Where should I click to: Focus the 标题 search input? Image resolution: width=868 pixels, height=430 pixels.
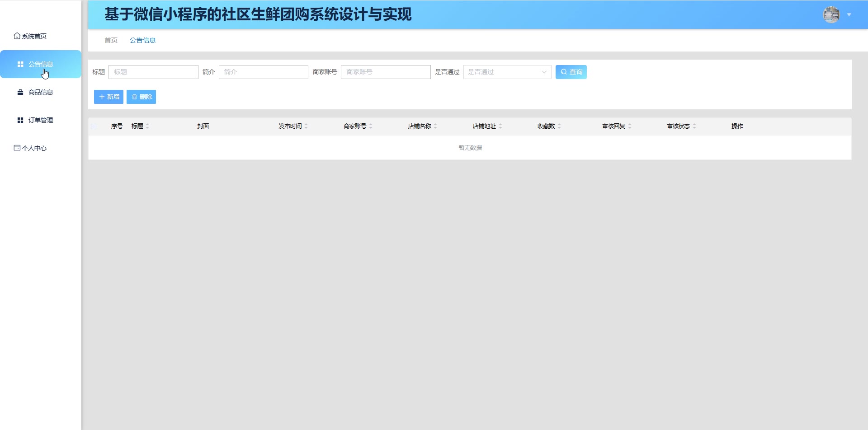tap(153, 72)
